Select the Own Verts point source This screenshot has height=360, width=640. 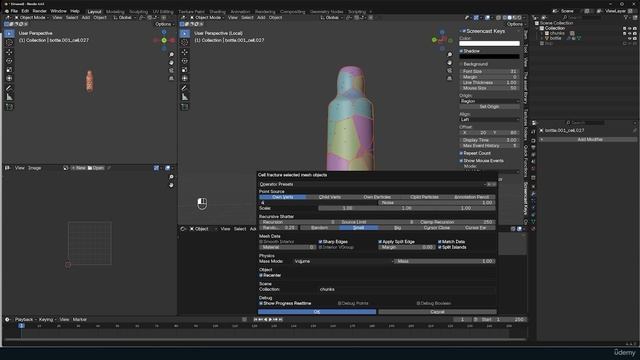(282, 197)
